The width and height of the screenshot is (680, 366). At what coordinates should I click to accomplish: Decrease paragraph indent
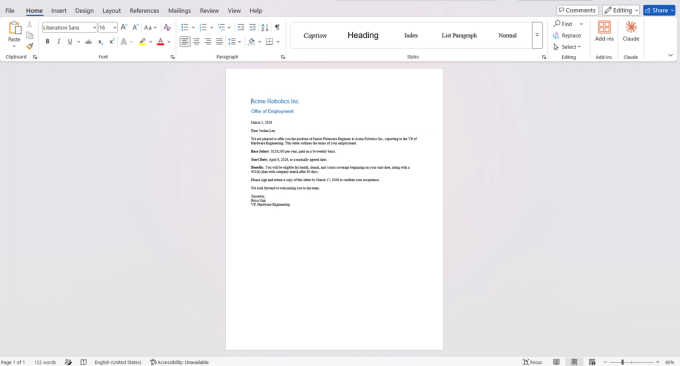click(x=241, y=27)
